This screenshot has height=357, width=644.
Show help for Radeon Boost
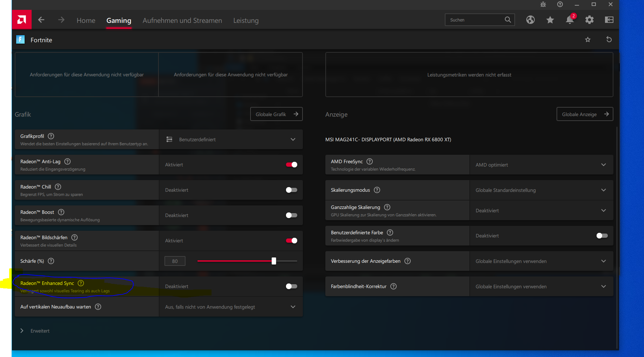pyautogui.click(x=61, y=212)
